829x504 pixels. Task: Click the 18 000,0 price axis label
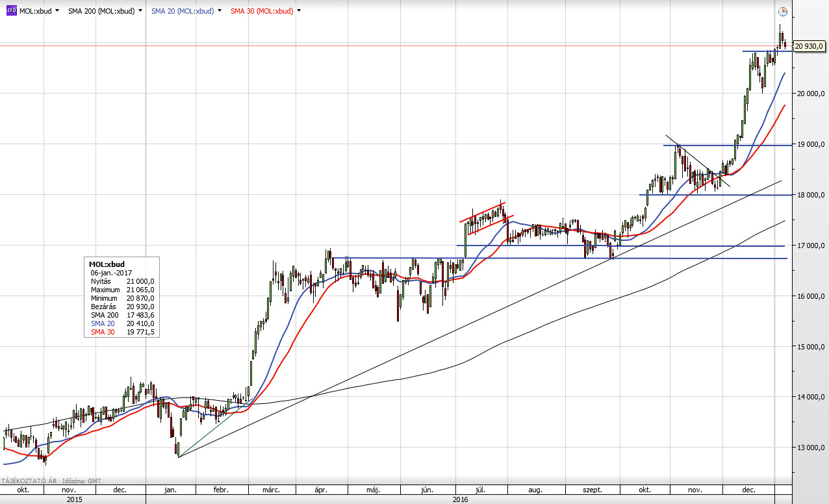810,195
